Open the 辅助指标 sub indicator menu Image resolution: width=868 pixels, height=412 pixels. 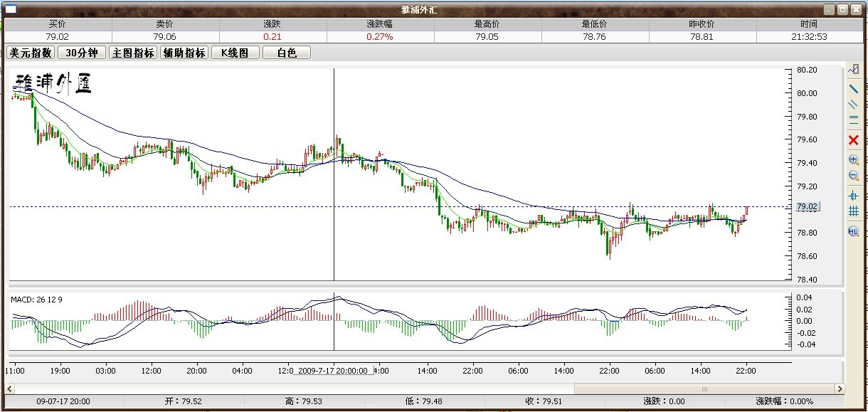click(x=184, y=53)
